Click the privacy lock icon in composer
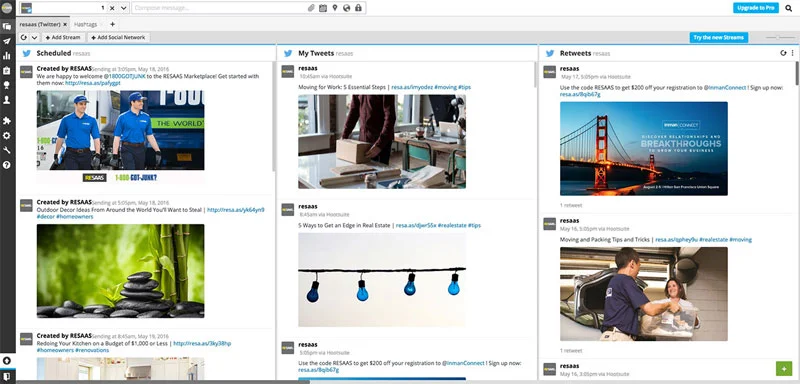Screen dimensions: 800x384 click(358, 8)
